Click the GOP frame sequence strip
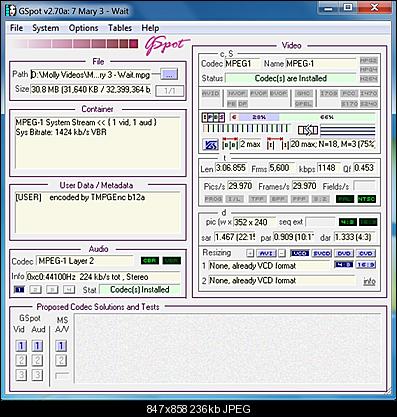The image size is (397, 417). [246, 129]
